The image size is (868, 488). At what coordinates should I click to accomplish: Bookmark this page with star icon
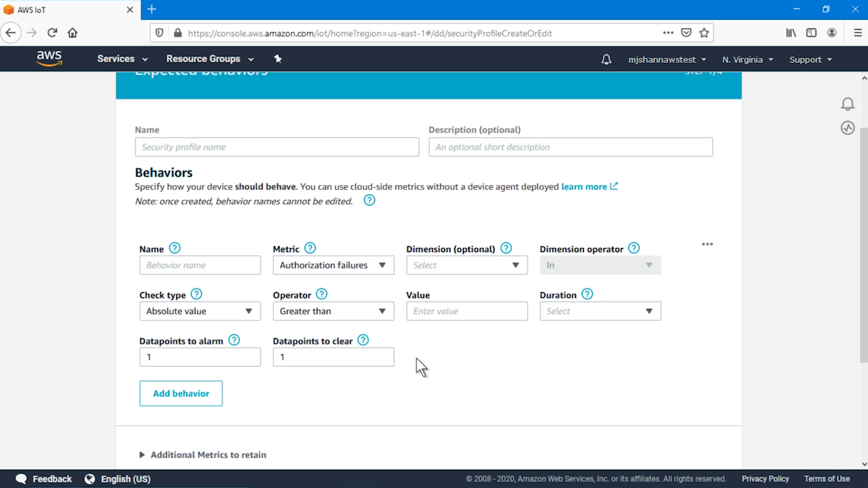[704, 33]
